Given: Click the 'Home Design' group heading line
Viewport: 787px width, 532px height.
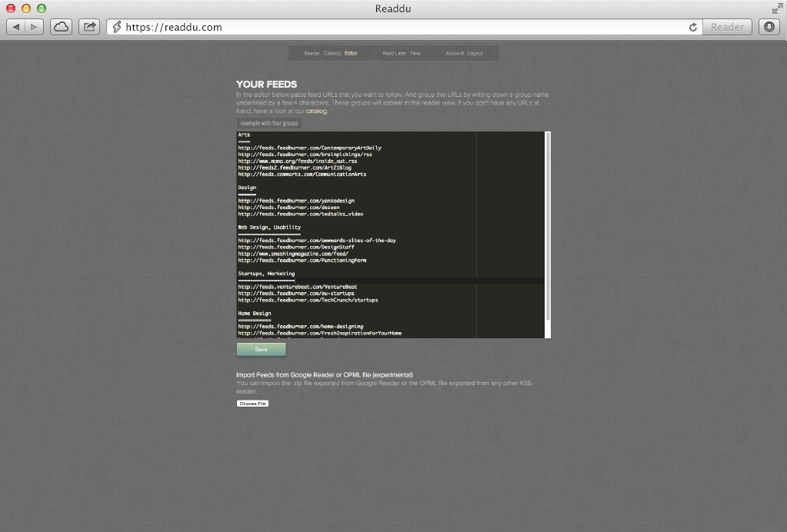Looking at the screenshot, I should point(255,314).
